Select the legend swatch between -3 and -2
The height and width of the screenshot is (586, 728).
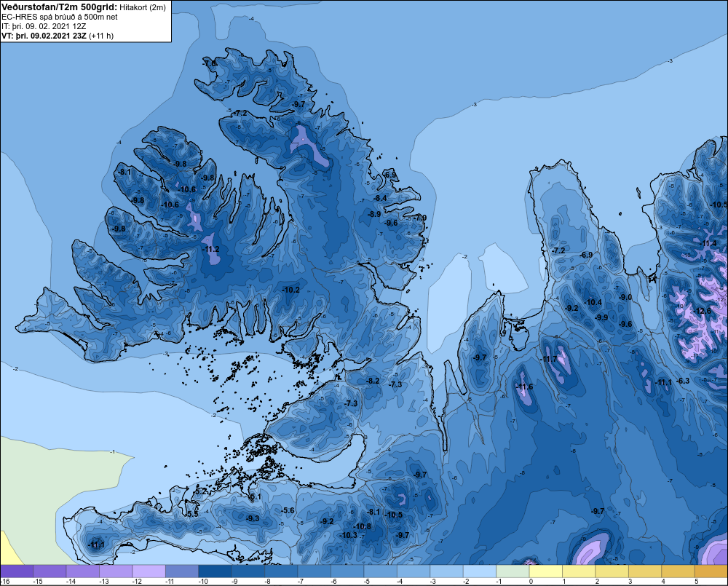[447, 571]
